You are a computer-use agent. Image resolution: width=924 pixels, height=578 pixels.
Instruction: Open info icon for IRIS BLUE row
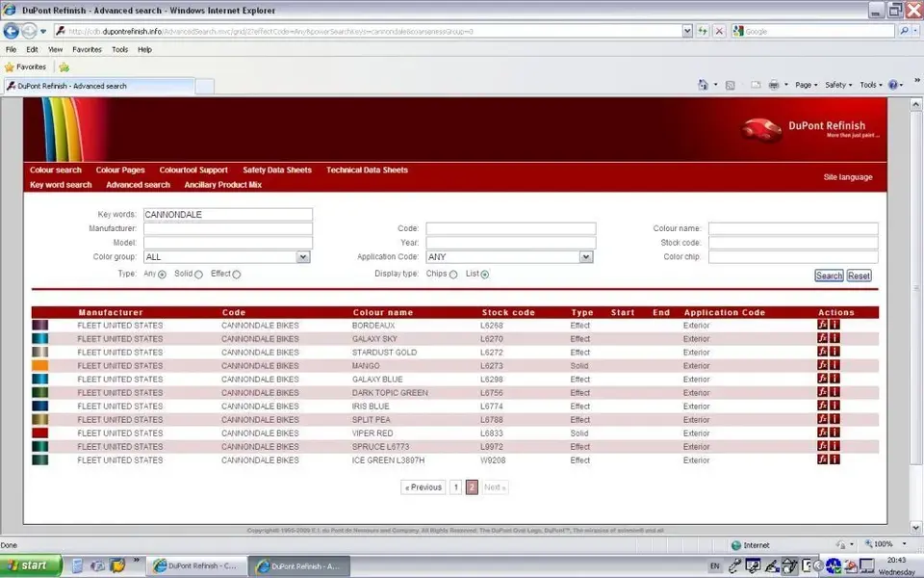coord(834,406)
